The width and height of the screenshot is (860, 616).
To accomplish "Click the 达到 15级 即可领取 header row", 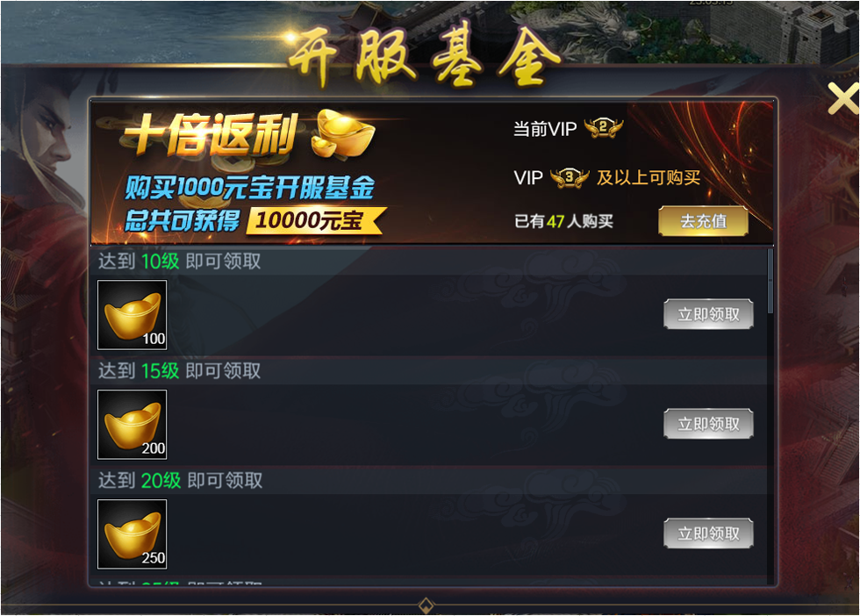I will [x=428, y=371].
